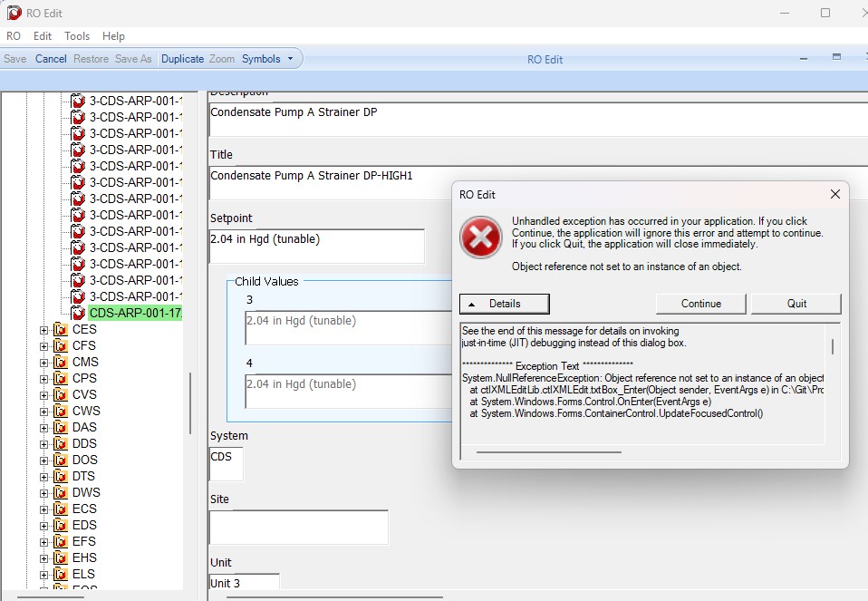
Task: Click the CES folder icon in tree
Action: click(61, 329)
